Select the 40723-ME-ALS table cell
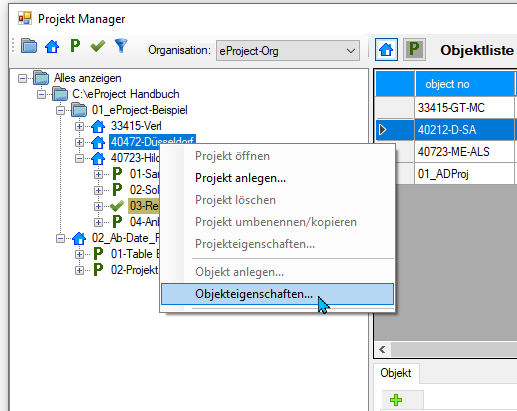Image resolution: width=517 pixels, height=411 pixels. click(465, 152)
